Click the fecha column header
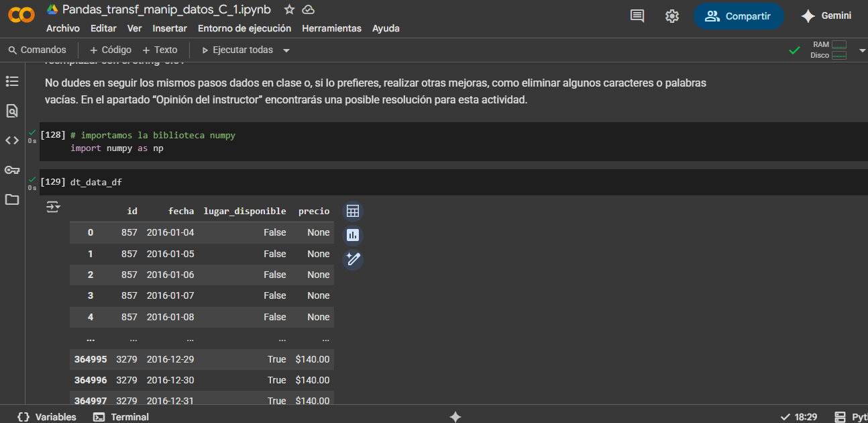Image resolution: width=868 pixels, height=423 pixels. [x=181, y=211]
